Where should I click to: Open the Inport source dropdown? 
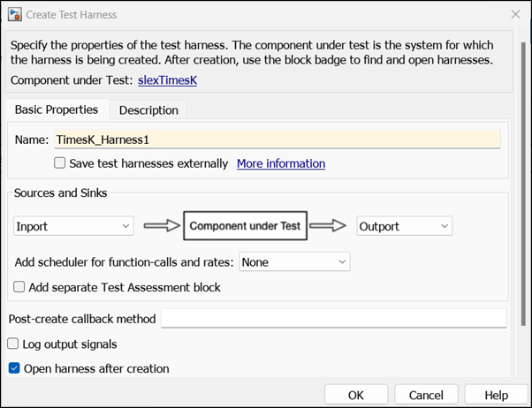tap(73, 226)
